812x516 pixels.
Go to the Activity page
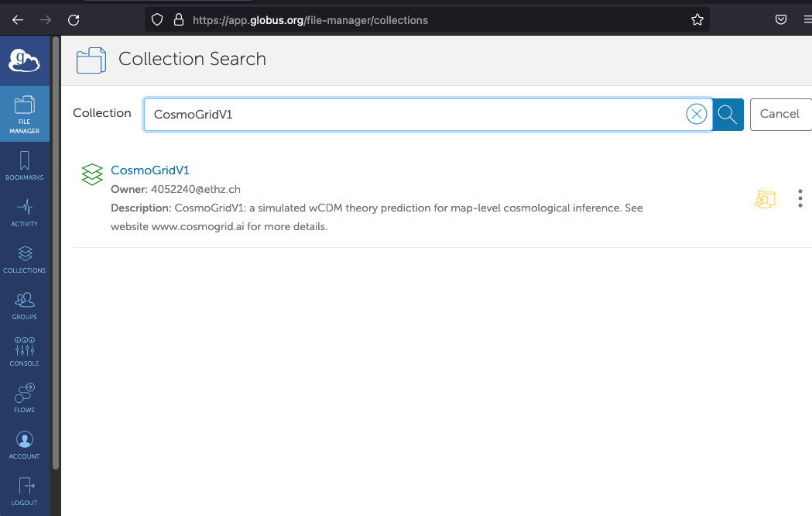pyautogui.click(x=24, y=212)
